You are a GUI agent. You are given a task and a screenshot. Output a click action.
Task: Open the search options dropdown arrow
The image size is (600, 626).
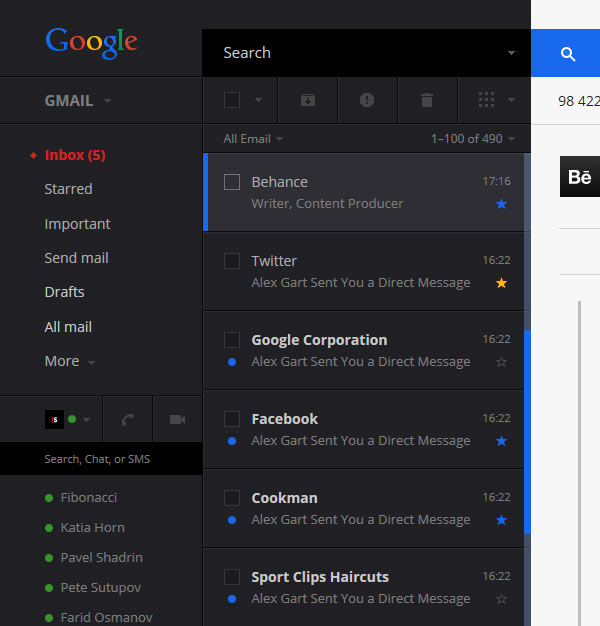pyautogui.click(x=511, y=53)
